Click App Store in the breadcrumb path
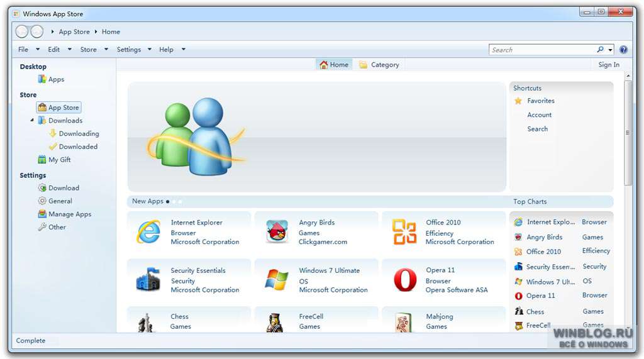 click(x=74, y=31)
